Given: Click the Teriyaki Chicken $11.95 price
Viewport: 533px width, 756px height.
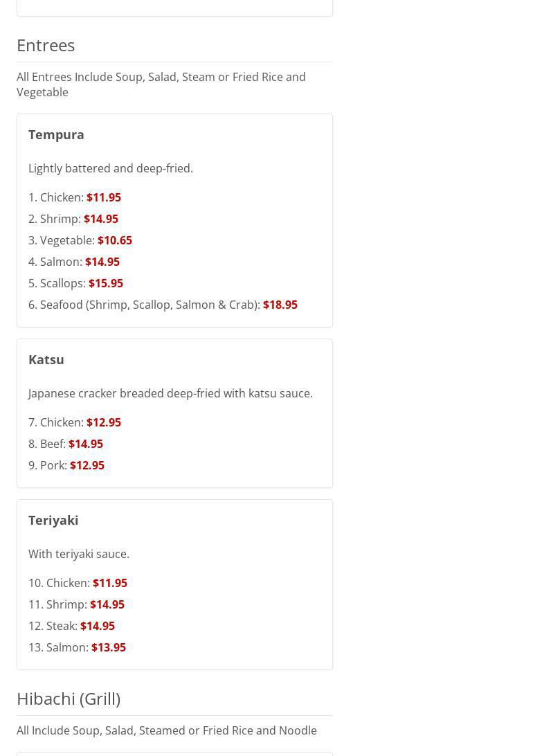Looking at the screenshot, I should pos(110,583).
